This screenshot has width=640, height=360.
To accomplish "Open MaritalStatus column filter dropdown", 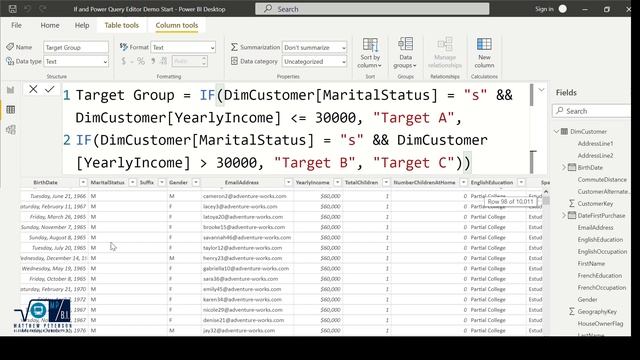I will pos(132,182).
